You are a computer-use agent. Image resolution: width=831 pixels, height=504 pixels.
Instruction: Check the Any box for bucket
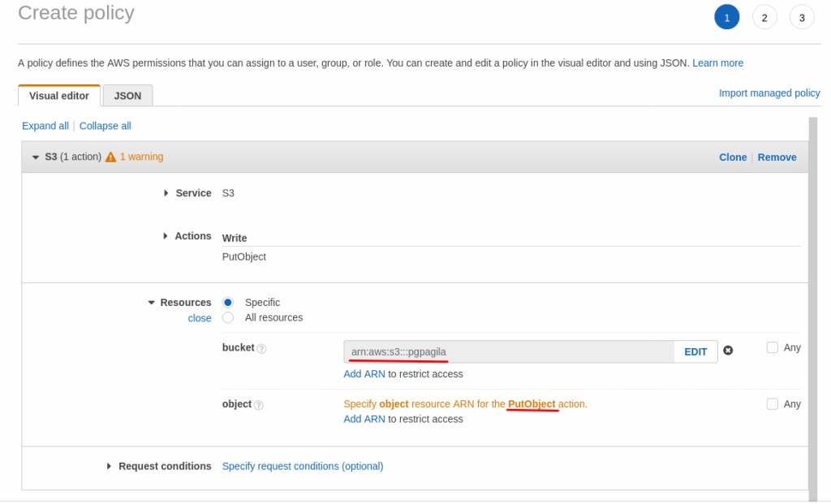[x=772, y=347]
